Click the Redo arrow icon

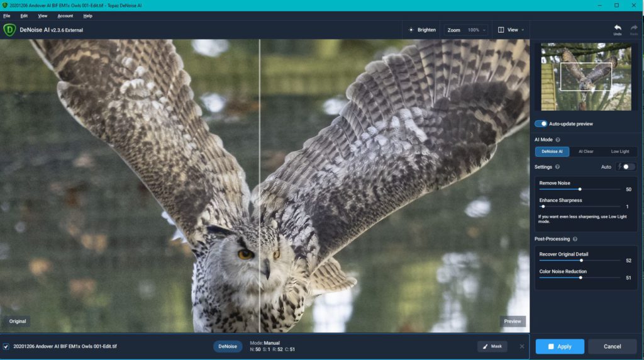[634, 28]
